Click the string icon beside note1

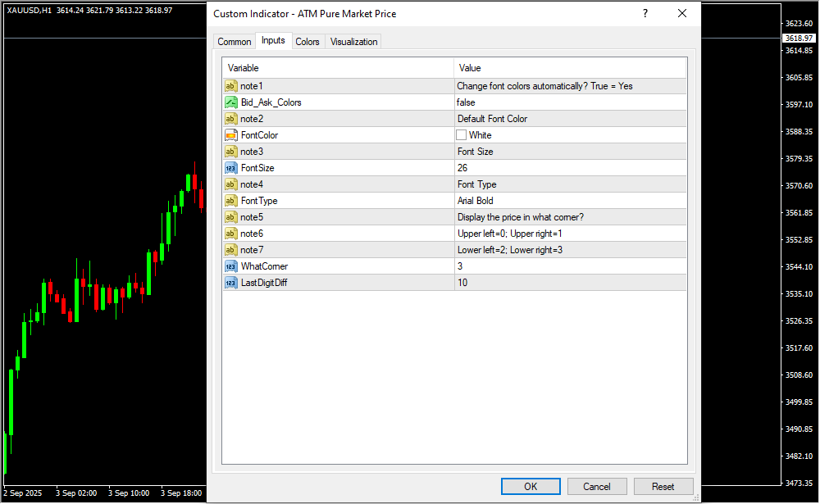(230, 86)
